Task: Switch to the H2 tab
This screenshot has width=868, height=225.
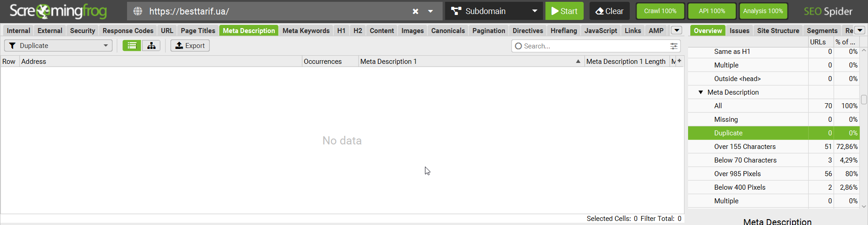Action: click(358, 30)
